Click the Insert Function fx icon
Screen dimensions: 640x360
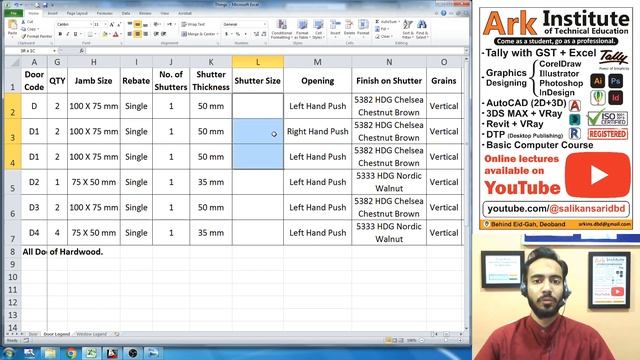[x=82, y=51]
